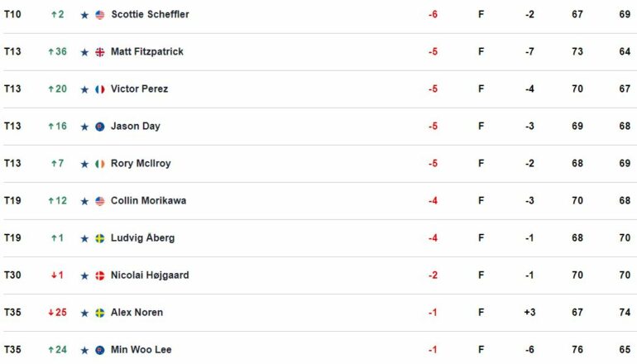Click the favorite star for Alex Noren
Image resolution: width=637 pixels, height=364 pixels.
point(84,314)
